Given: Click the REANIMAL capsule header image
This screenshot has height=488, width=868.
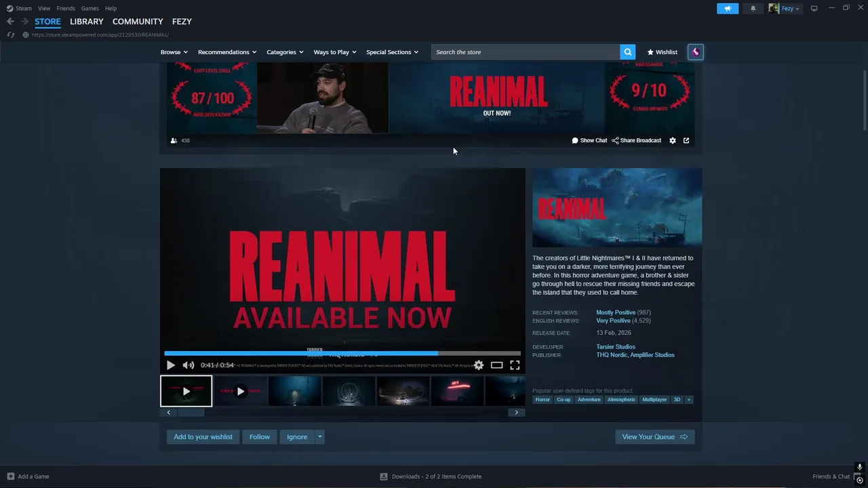Looking at the screenshot, I should click(x=617, y=207).
